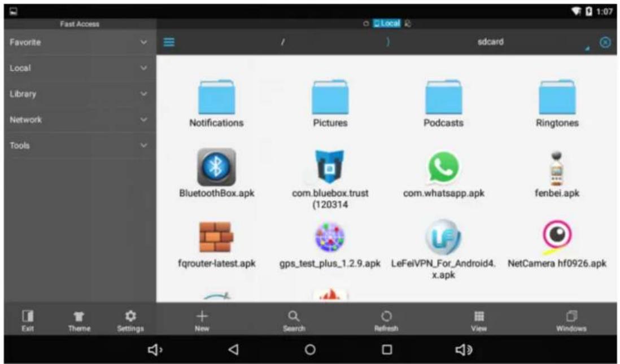Select the gps_test_plus apk icon
Viewport: 620px width, 364px height.
(330, 237)
